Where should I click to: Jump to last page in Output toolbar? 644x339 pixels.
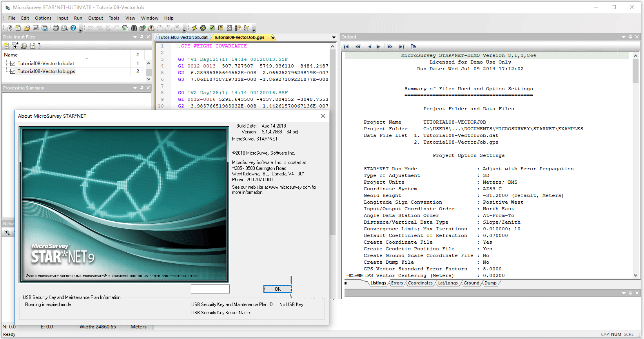point(401,47)
